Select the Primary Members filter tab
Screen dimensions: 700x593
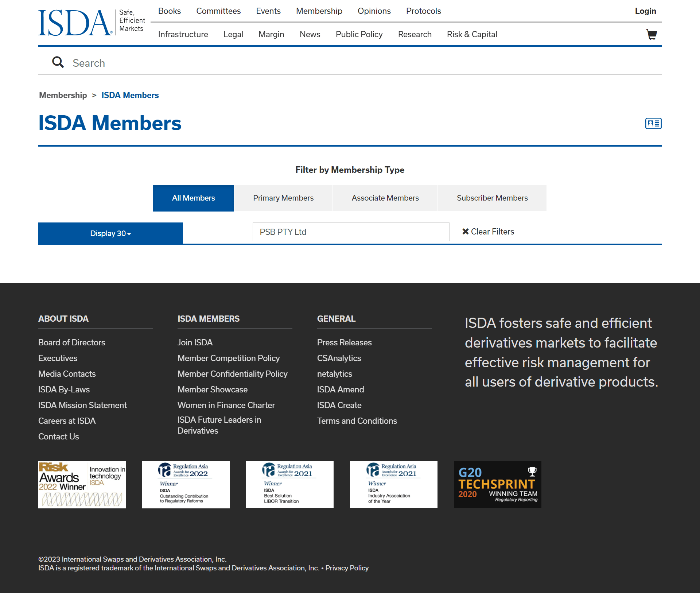coord(283,198)
